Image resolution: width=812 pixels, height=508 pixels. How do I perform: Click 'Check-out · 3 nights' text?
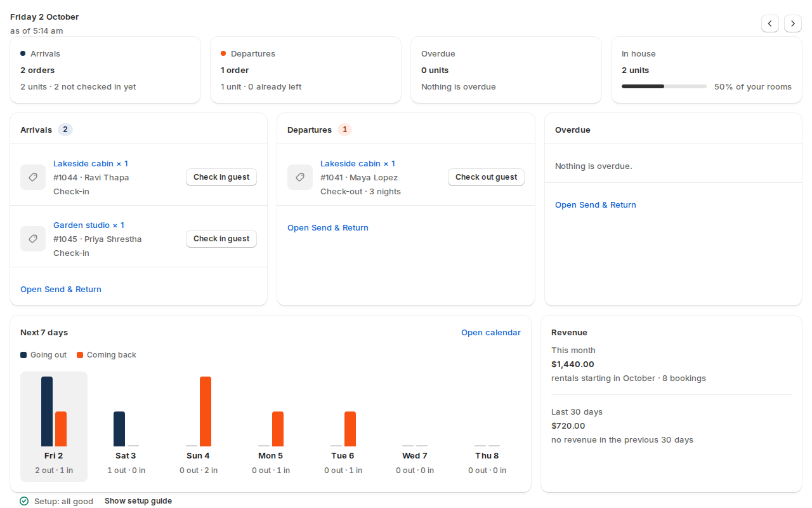(x=360, y=191)
